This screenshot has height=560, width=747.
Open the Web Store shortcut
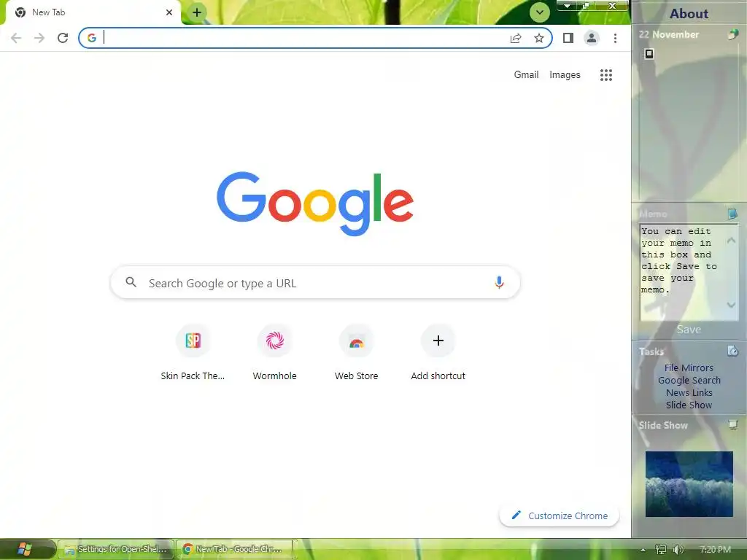tap(356, 352)
